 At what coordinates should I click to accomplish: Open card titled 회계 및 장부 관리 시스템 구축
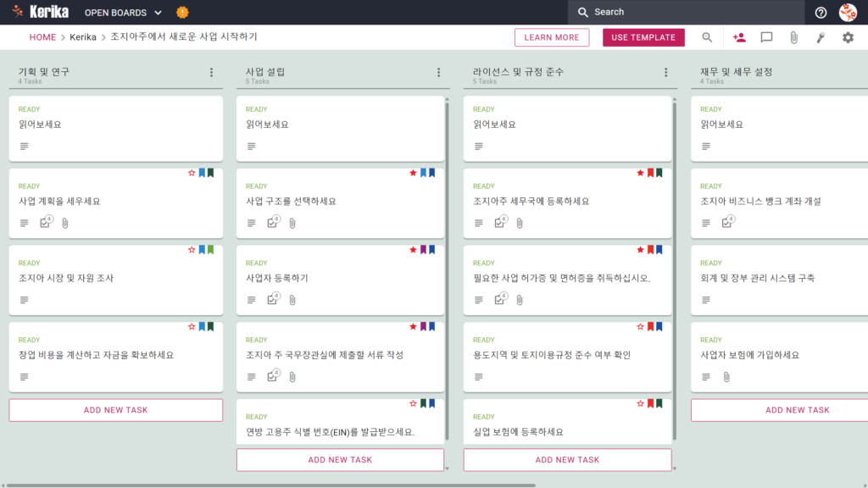tap(780, 280)
